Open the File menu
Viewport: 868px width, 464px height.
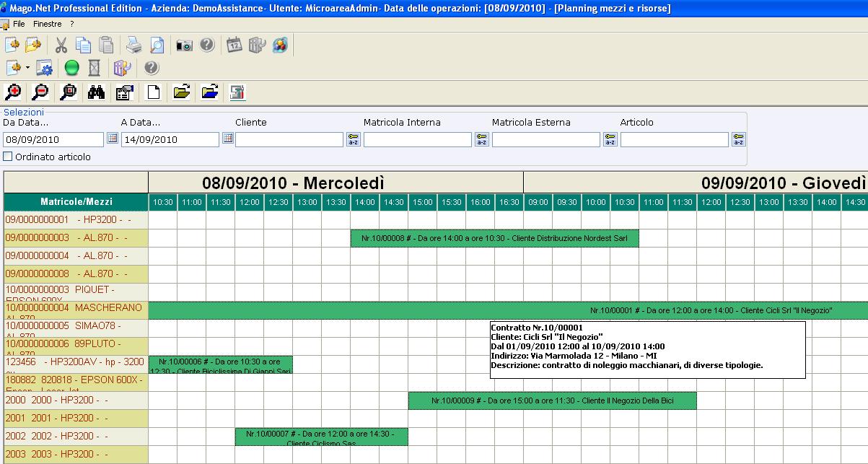pyautogui.click(x=19, y=24)
